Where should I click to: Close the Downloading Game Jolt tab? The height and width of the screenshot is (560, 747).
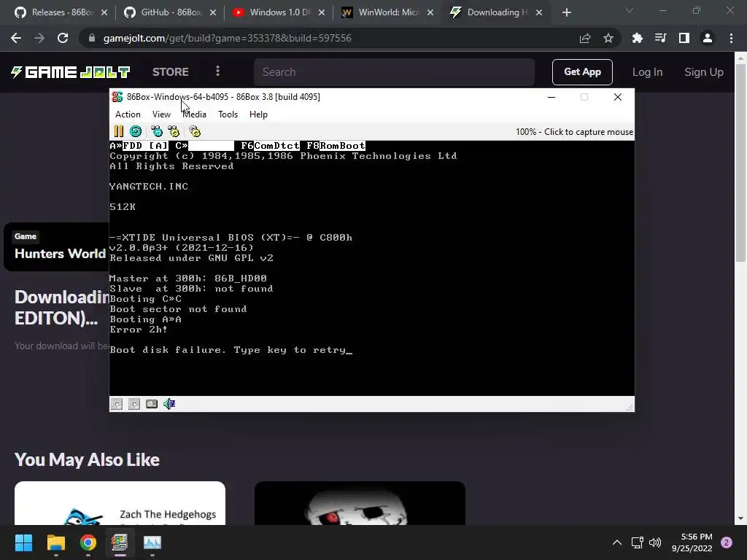[539, 12]
